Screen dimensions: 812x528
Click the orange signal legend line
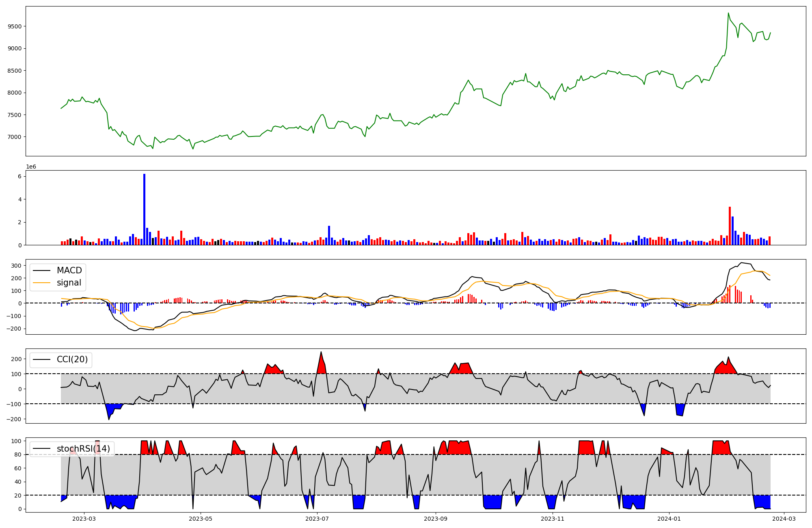pos(41,283)
